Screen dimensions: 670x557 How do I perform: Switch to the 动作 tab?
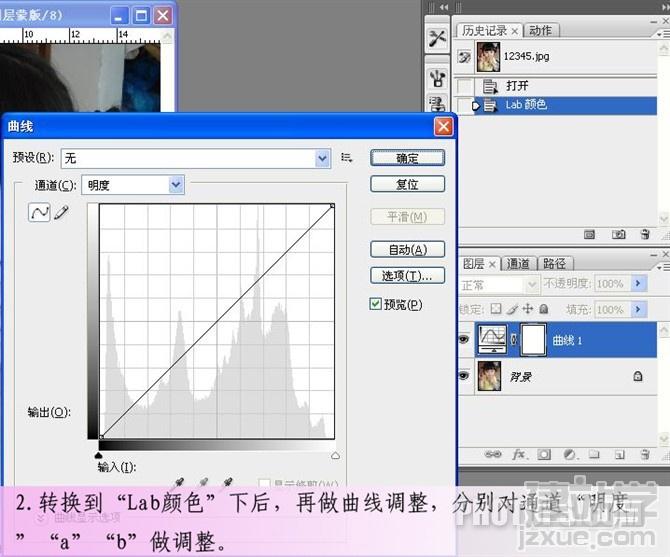[x=541, y=30]
